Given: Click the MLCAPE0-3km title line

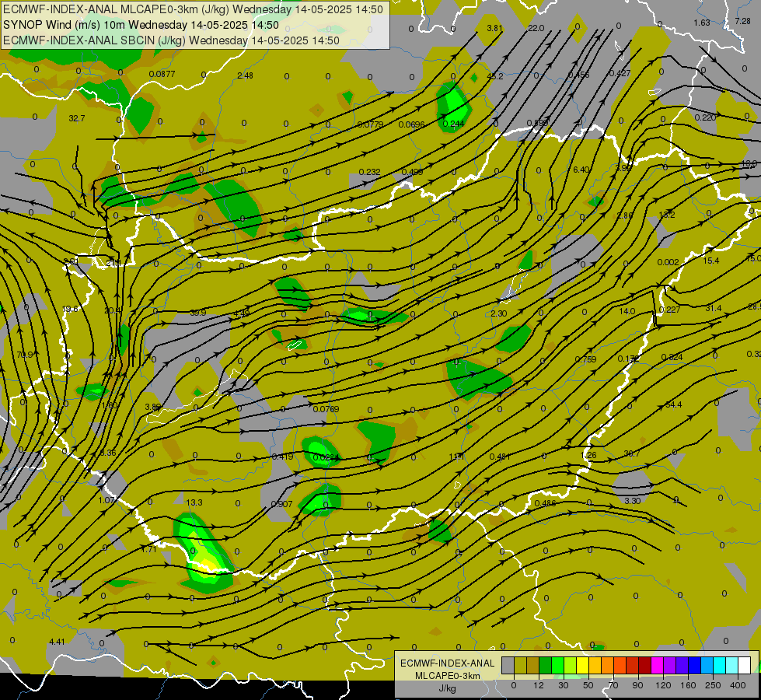Looking at the screenshot, I should tap(193, 9).
